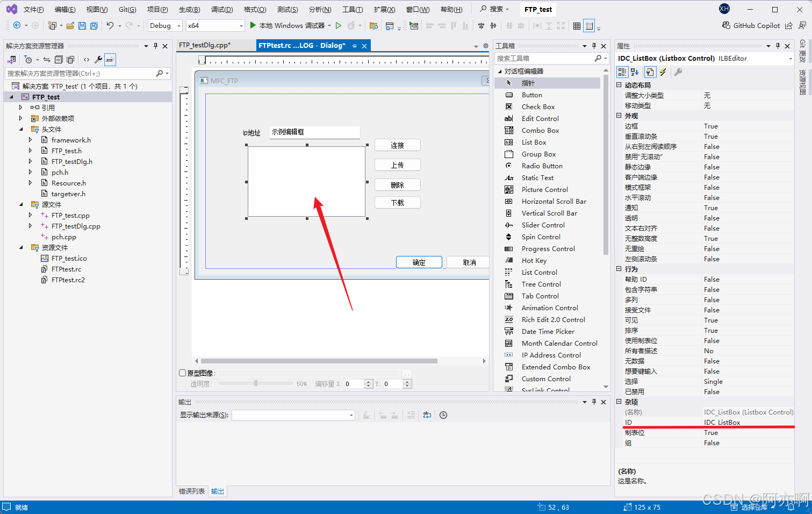
Task: Open the x64 platform dropdown
Action: 241,26
